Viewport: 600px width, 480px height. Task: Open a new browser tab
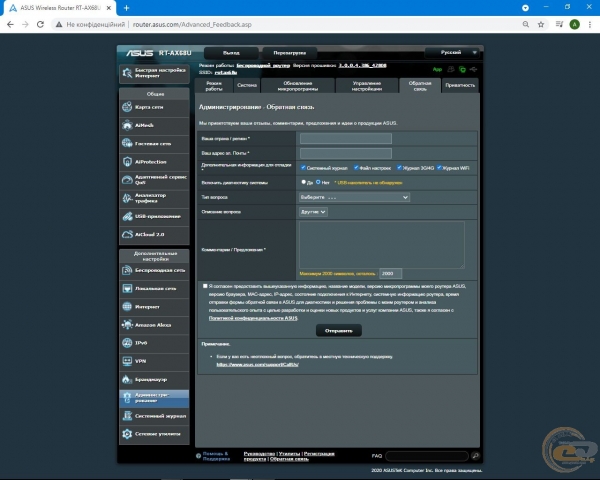coord(126,8)
